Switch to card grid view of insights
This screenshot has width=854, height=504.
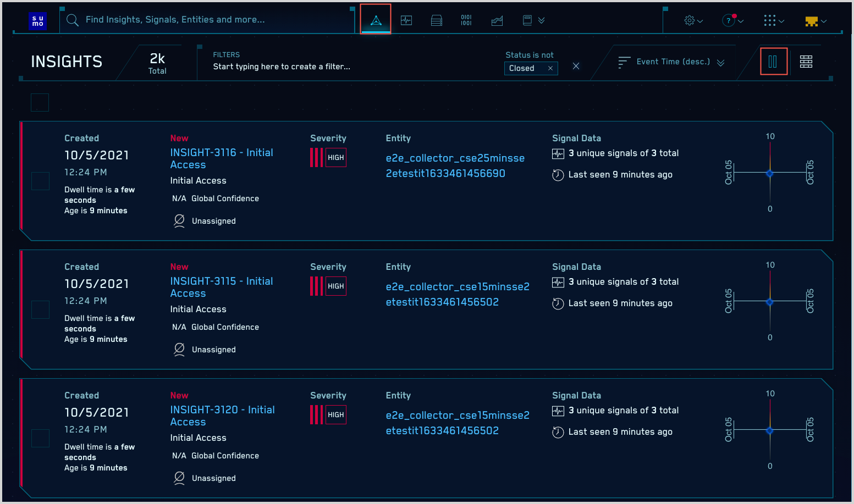[x=806, y=62]
